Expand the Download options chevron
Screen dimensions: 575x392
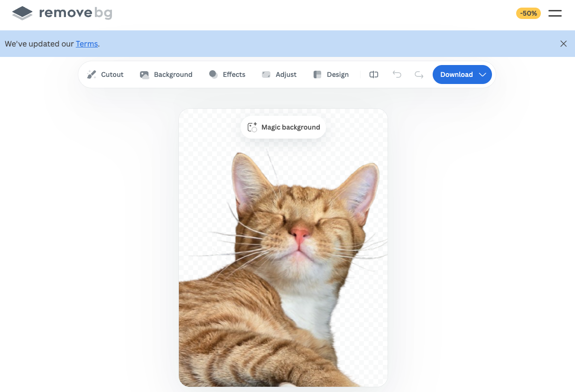(482, 75)
